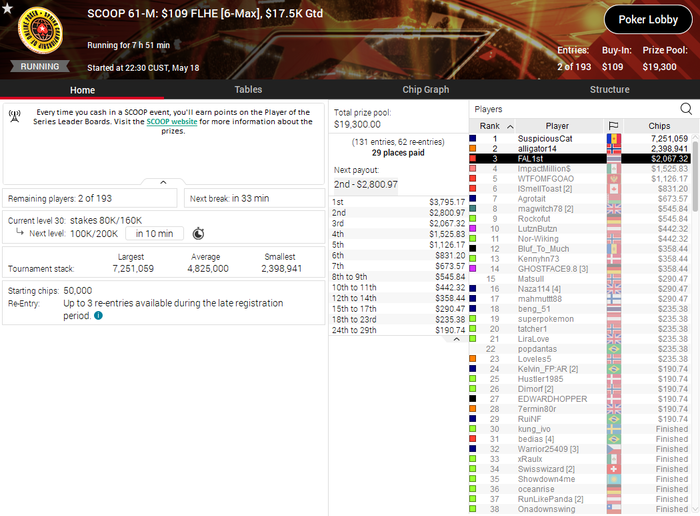Click the 24th to 29th payout row
The height and width of the screenshot is (516, 700).
tap(398, 330)
